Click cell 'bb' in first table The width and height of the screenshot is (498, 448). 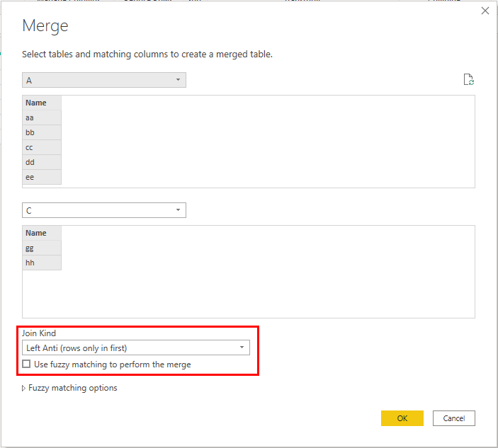[x=42, y=132]
